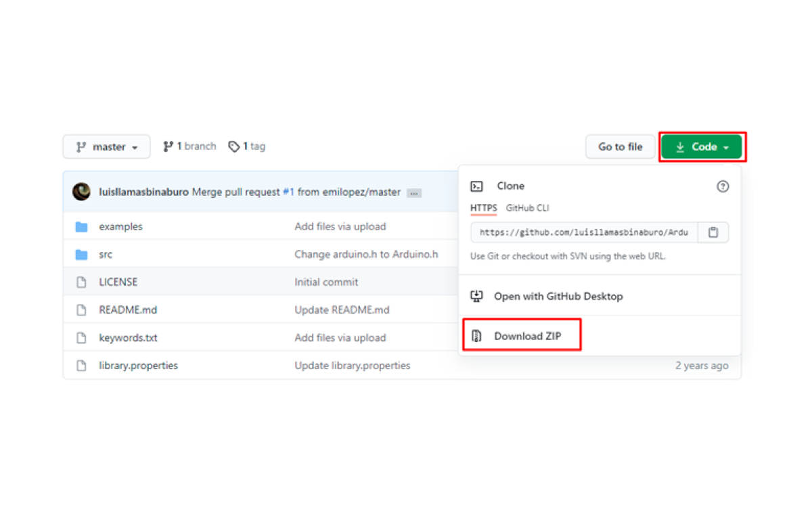Open the "Update library.properties" commit message
Viewport: 812px width, 508px height.
(353, 366)
